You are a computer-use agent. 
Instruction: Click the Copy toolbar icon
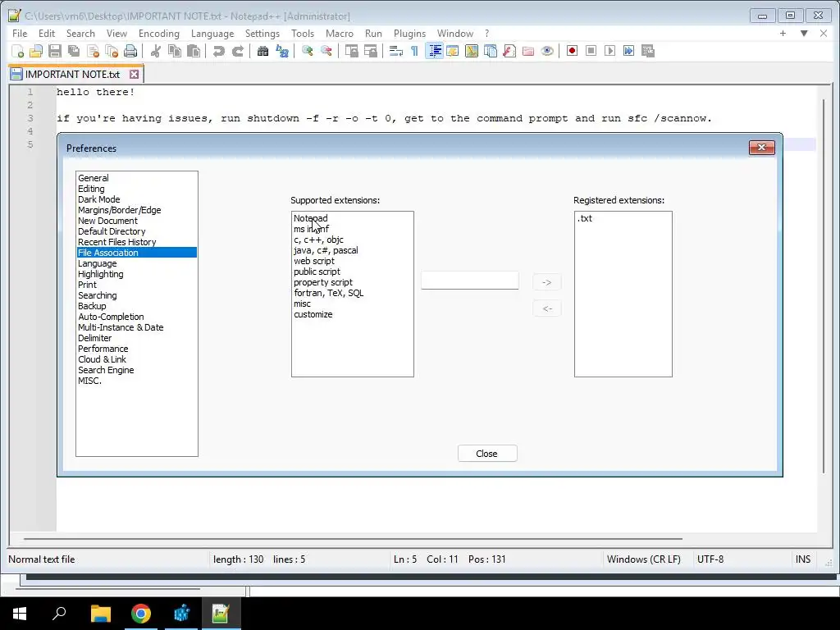point(174,51)
